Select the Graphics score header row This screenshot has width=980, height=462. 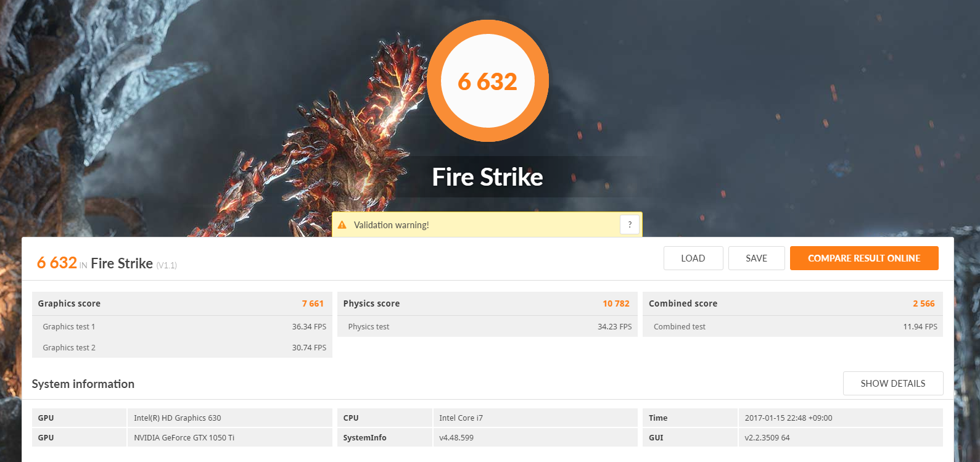(181, 303)
